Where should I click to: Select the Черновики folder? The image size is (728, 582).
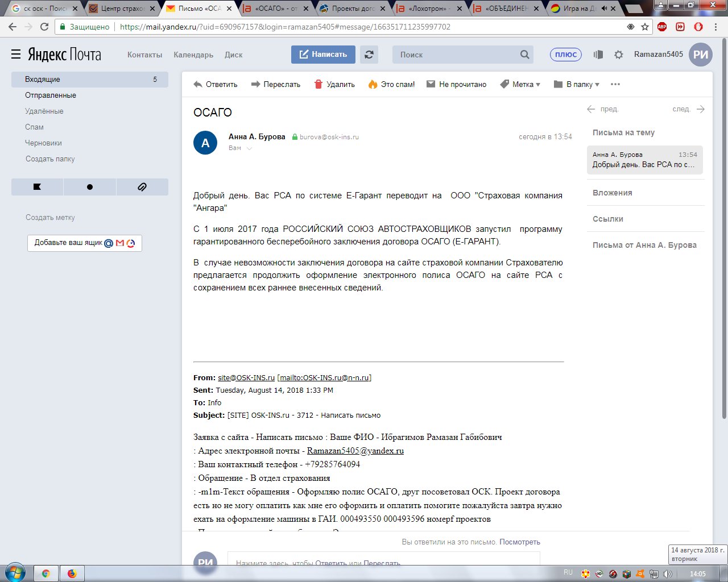43,143
